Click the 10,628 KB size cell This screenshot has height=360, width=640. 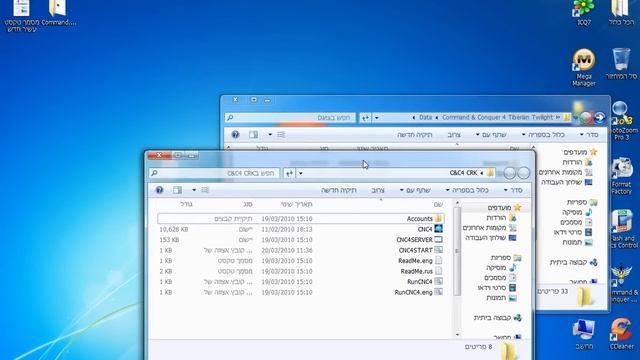point(173,229)
